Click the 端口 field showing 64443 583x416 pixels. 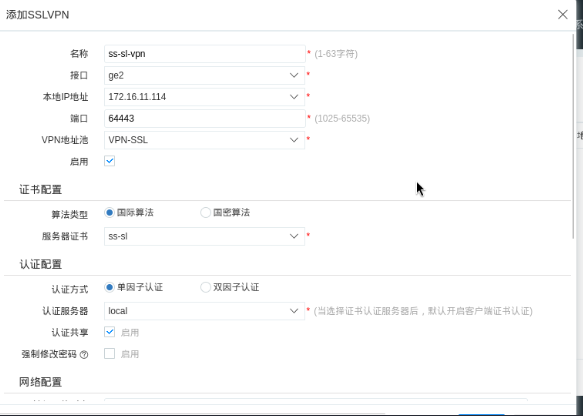(204, 119)
